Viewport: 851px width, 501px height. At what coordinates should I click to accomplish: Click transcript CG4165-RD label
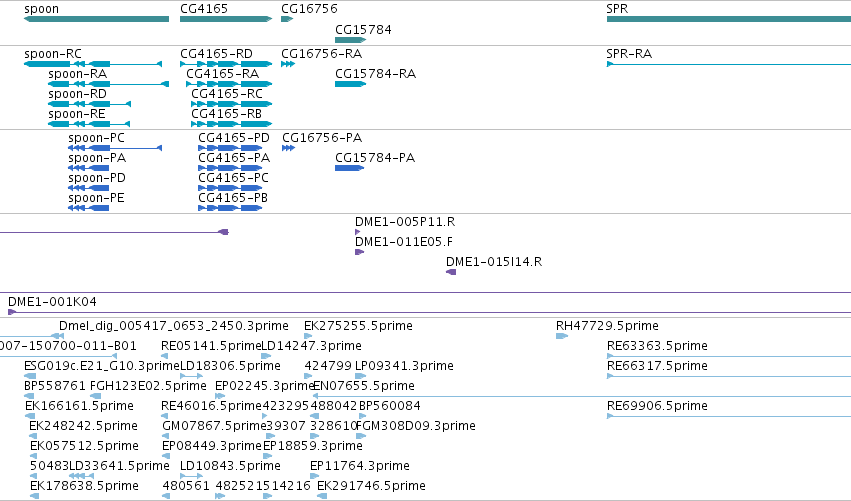(x=217, y=54)
